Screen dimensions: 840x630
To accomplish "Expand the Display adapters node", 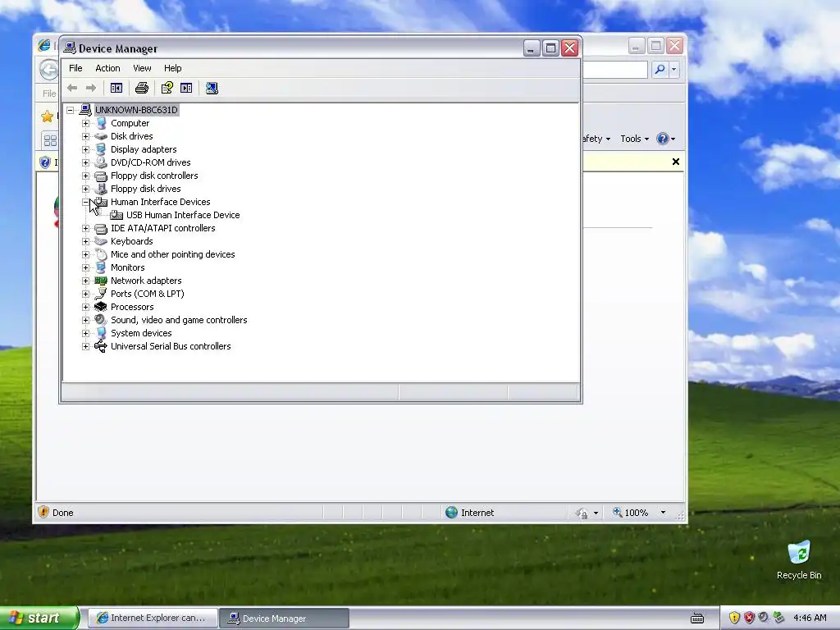I will pos(85,149).
